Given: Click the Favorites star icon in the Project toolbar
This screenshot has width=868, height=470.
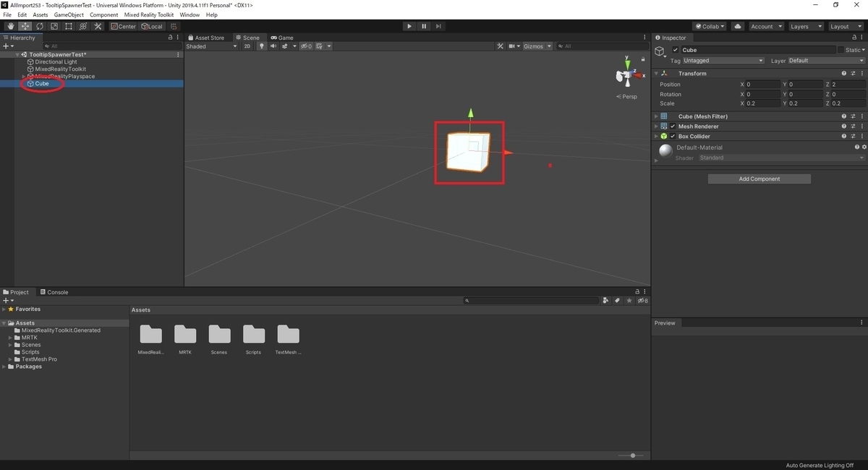Looking at the screenshot, I should point(629,300).
